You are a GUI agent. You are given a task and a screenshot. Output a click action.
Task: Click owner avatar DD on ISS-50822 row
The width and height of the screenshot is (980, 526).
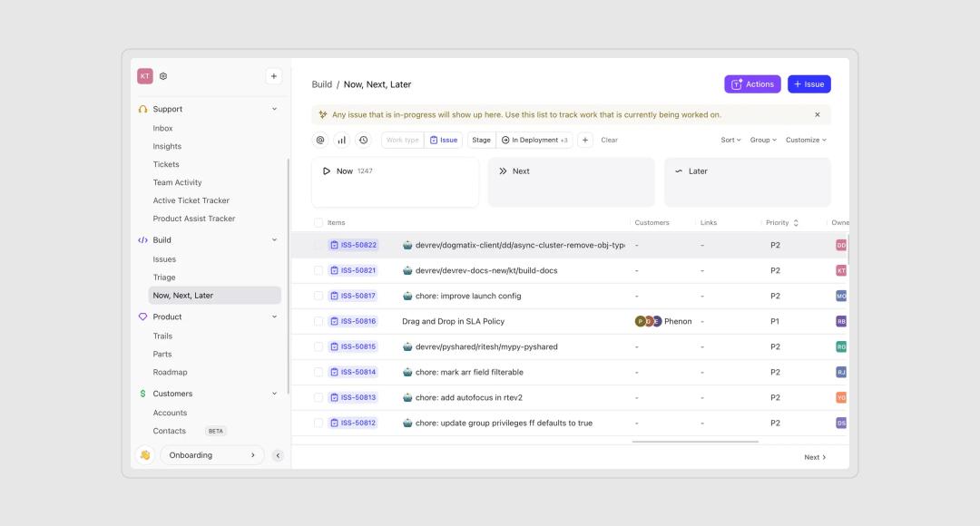pos(841,245)
